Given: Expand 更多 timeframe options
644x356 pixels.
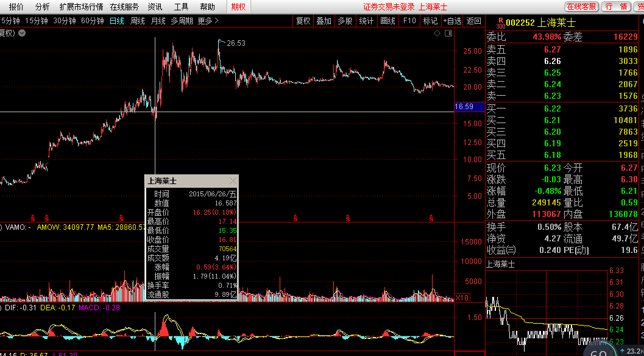Looking at the screenshot, I should tap(207, 21).
